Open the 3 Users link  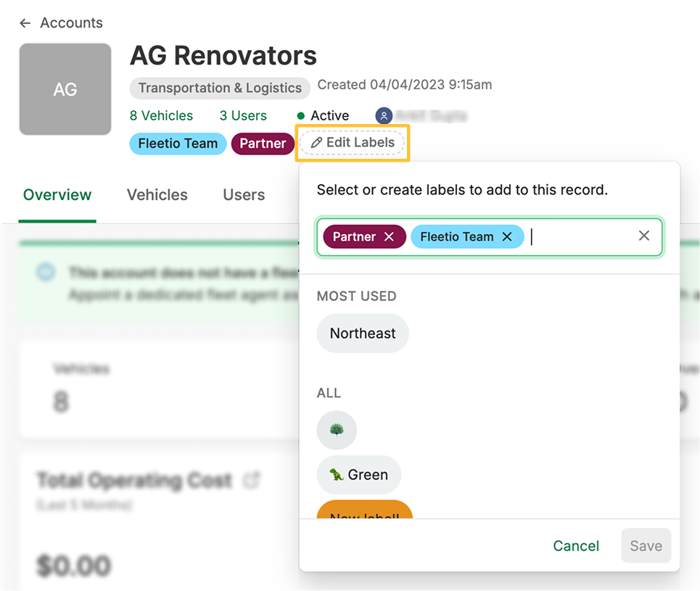point(243,116)
